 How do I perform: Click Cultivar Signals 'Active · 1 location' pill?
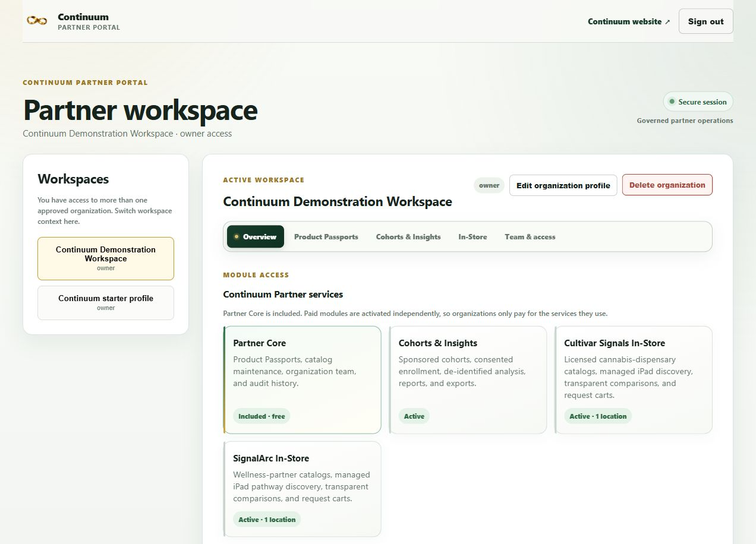[x=598, y=416]
